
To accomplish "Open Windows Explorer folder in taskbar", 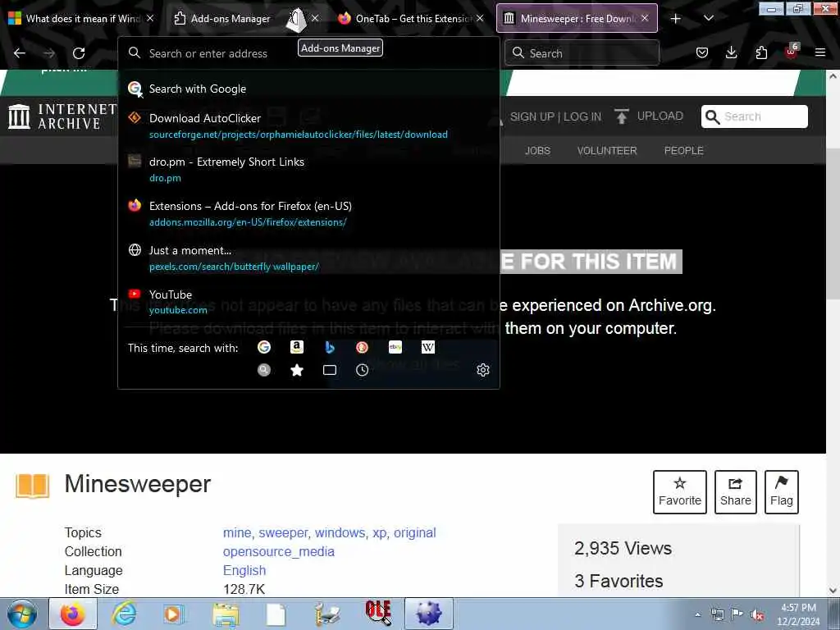I will [x=226, y=614].
